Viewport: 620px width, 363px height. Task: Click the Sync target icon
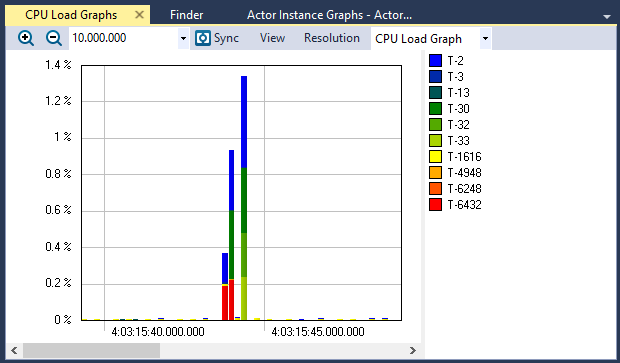tap(203, 38)
